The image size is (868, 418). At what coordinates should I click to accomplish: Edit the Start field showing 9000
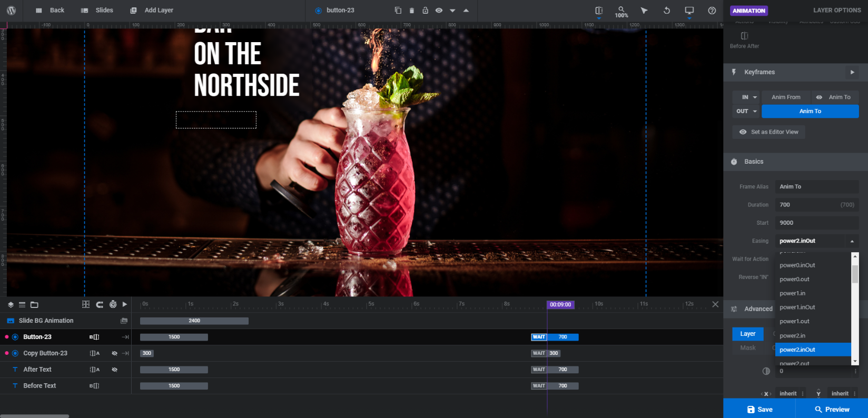click(x=816, y=223)
